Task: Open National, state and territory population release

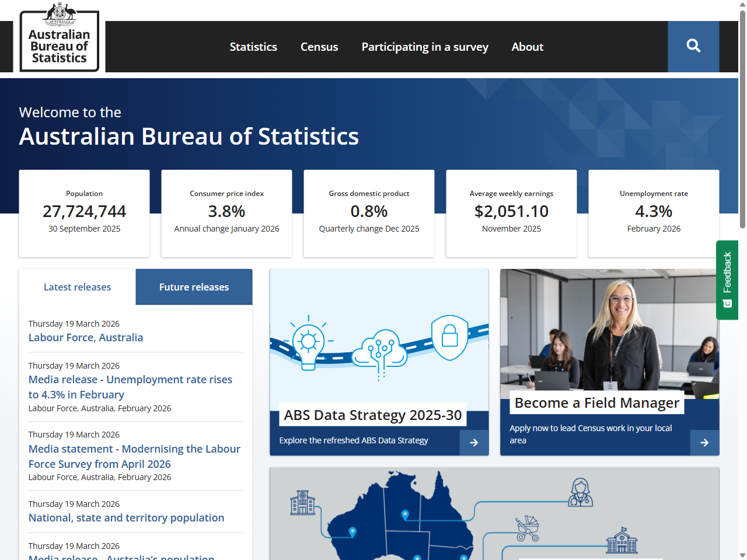Action: [126, 517]
